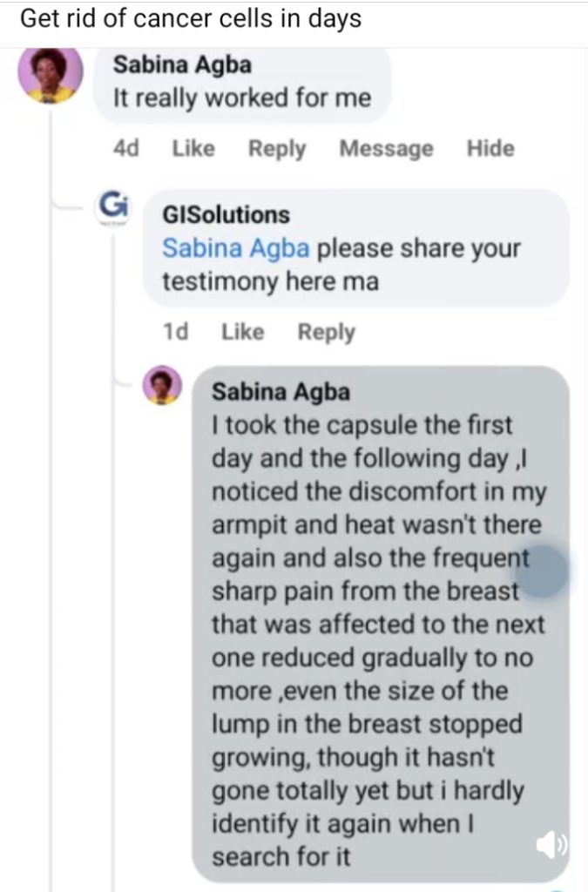Hide Sabina Agba's first comment
This screenshot has height=892, width=588.
[490, 149]
